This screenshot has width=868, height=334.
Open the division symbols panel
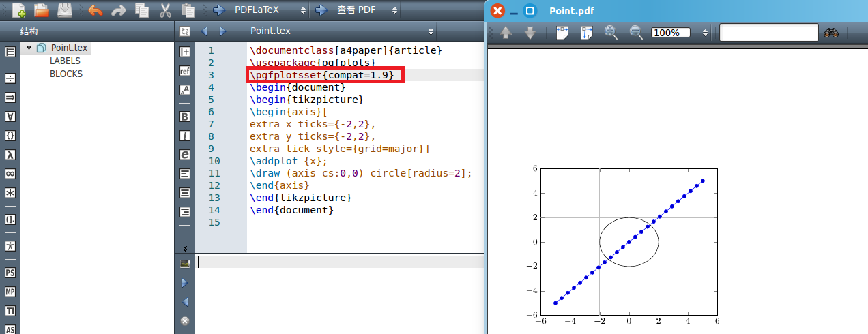(x=10, y=78)
